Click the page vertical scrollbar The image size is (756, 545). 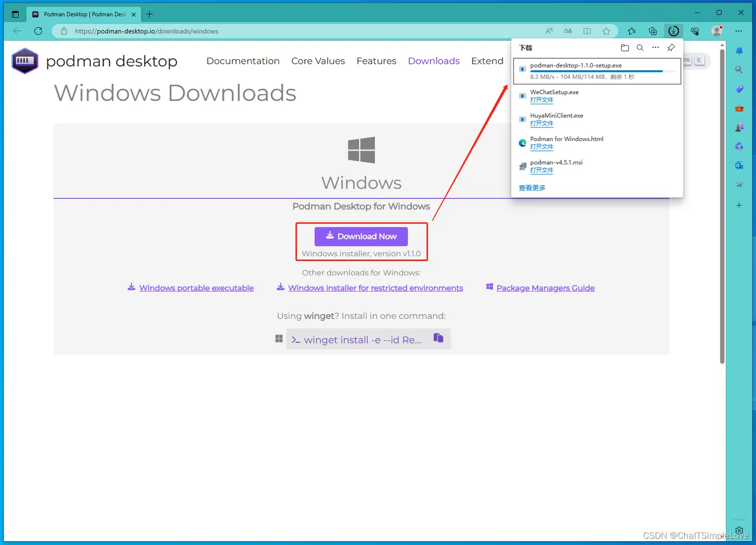click(x=722, y=207)
